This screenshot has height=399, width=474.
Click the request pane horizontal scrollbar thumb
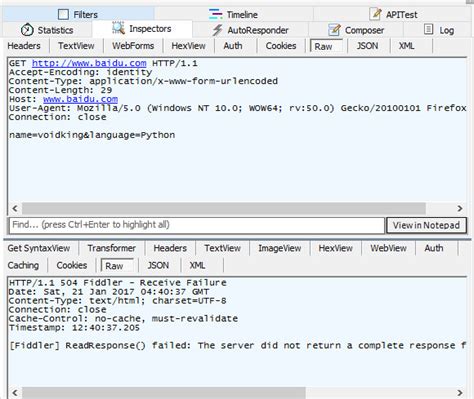(x=224, y=208)
